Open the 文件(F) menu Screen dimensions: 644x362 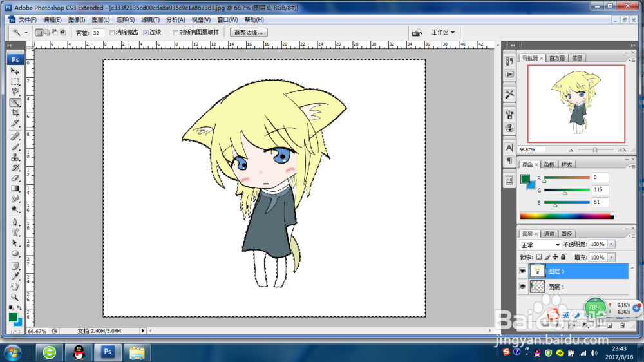28,20
